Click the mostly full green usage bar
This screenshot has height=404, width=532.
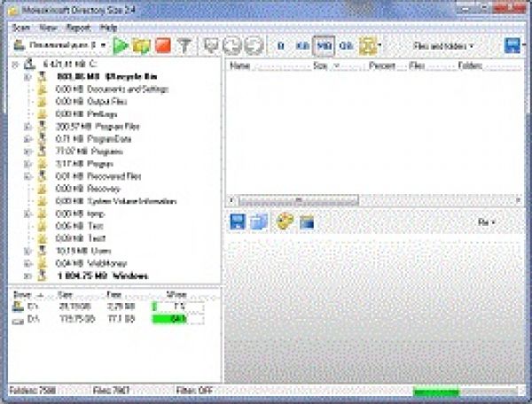point(178,319)
